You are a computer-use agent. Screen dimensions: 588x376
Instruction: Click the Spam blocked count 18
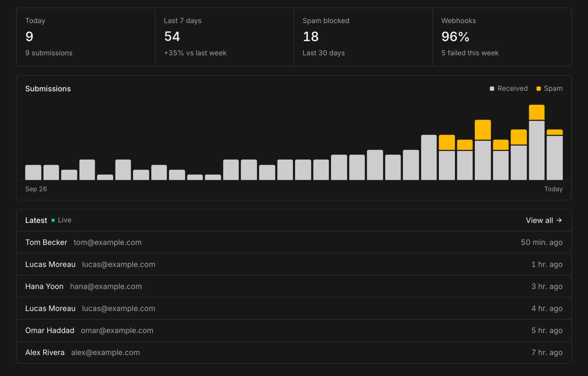coord(311,36)
